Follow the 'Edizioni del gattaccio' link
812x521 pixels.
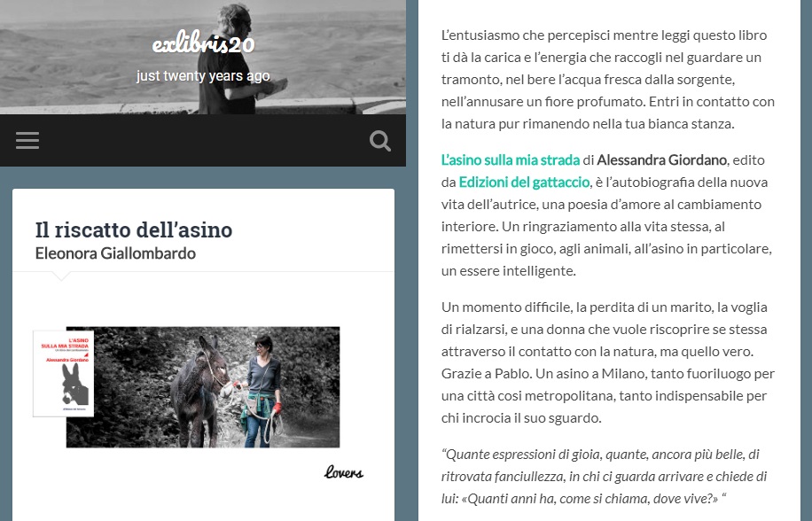pos(524,183)
